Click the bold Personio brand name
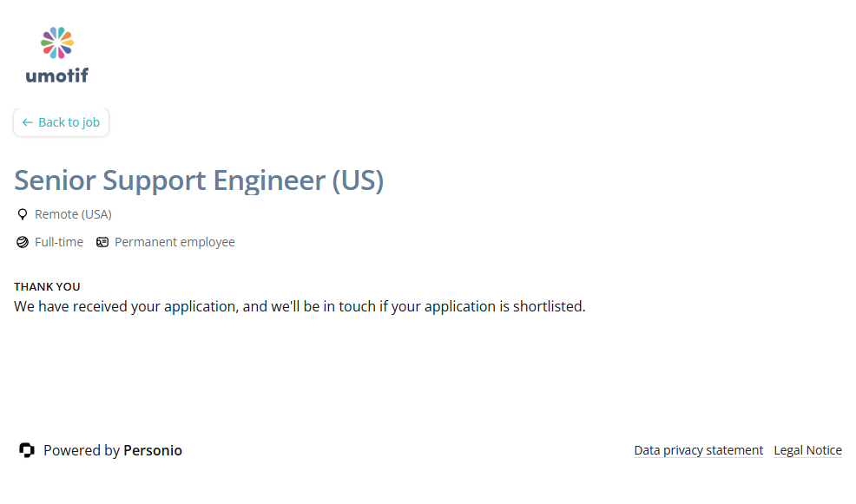The image size is (856, 504). coord(153,450)
